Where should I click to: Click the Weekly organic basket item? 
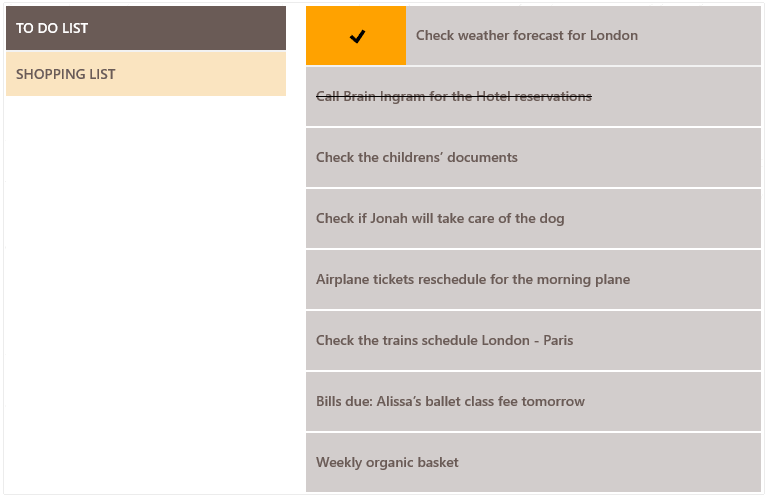(387, 463)
